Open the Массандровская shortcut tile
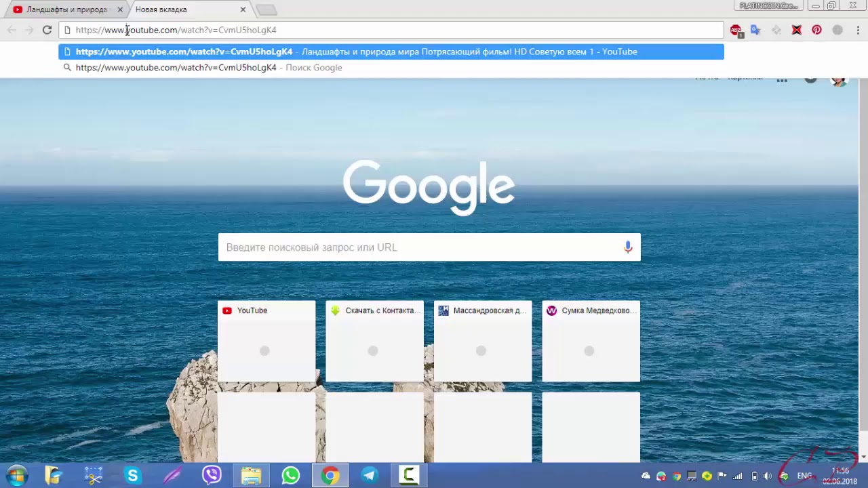The width and height of the screenshot is (868, 488). click(x=483, y=342)
